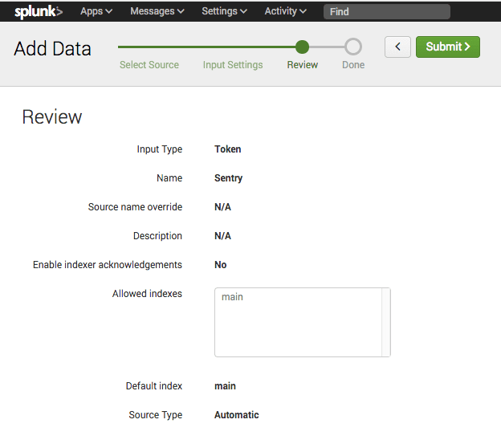Viewport: 501px width, 448px height.
Task: Click the Review step label
Action: click(303, 65)
